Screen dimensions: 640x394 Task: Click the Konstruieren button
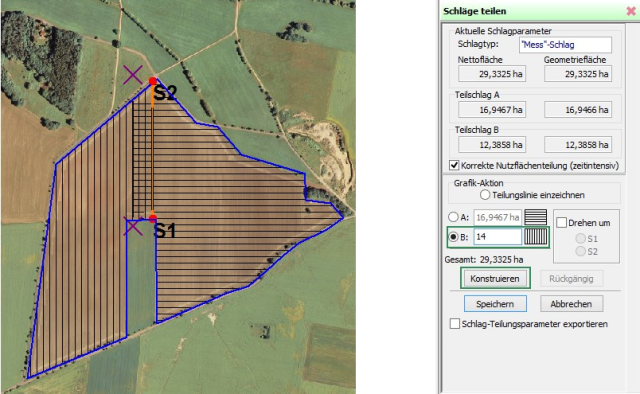tap(495, 278)
